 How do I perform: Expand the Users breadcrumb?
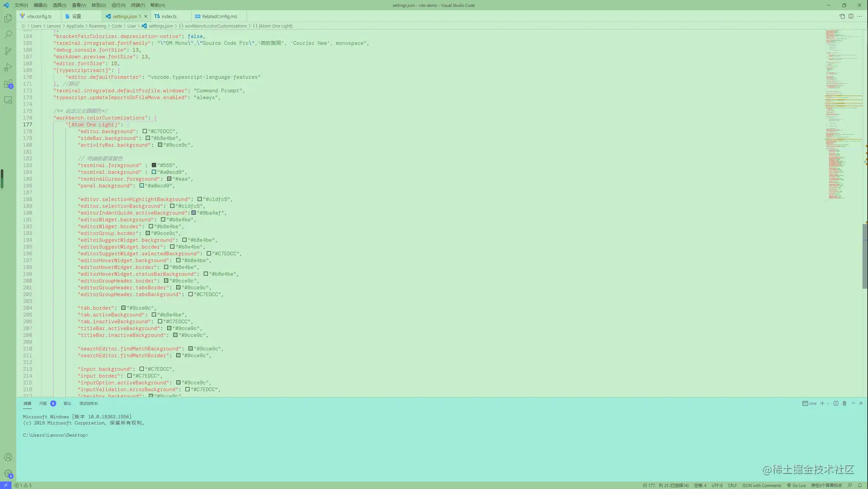[36, 26]
